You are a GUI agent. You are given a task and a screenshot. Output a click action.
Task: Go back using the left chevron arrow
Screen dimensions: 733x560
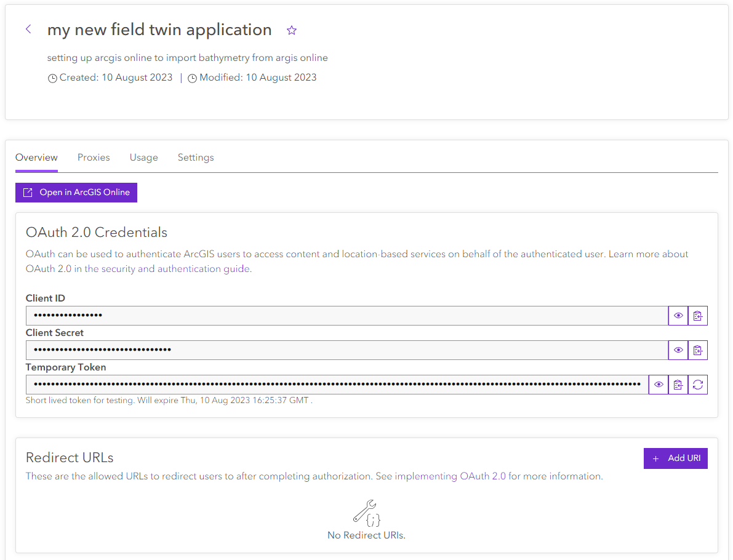[x=28, y=30]
